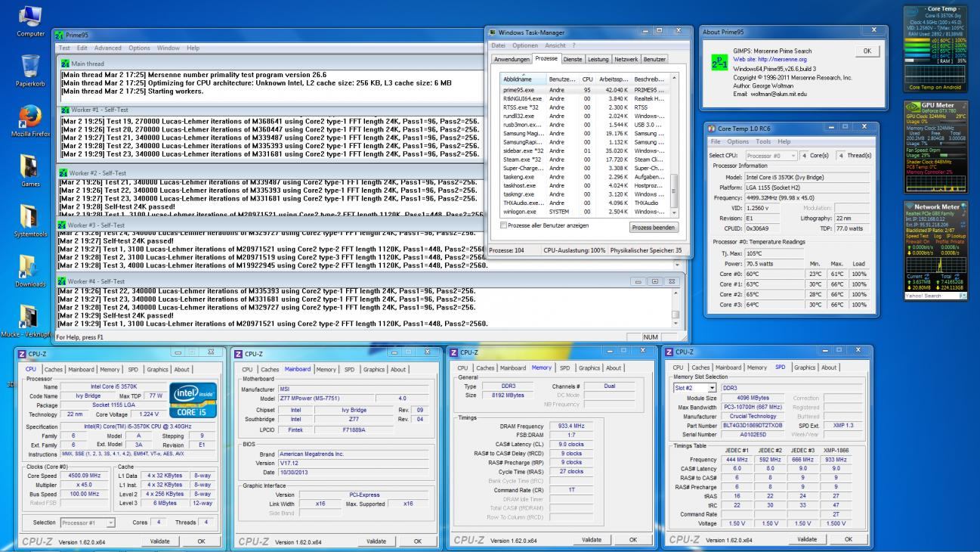The width and height of the screenshot is (980, 552).
Task: Click OK in the CPU-Z Mainboard window
Action: click(417, 541)
